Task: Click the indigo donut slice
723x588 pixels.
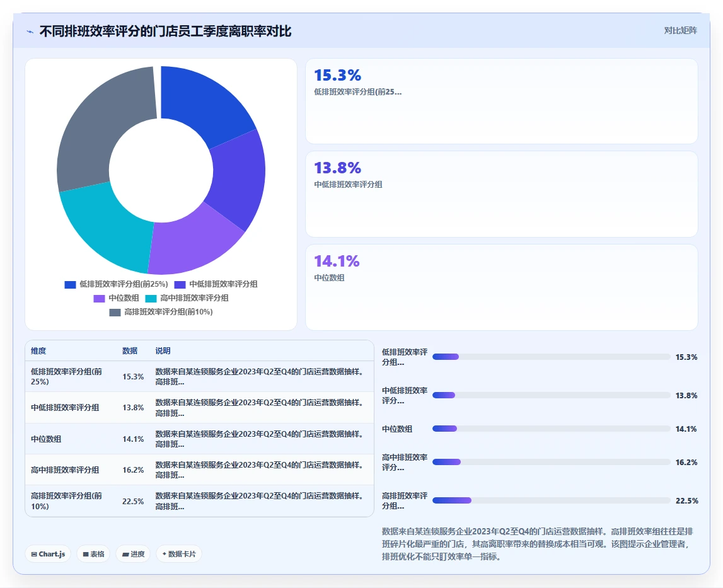Action: (238, 178)
